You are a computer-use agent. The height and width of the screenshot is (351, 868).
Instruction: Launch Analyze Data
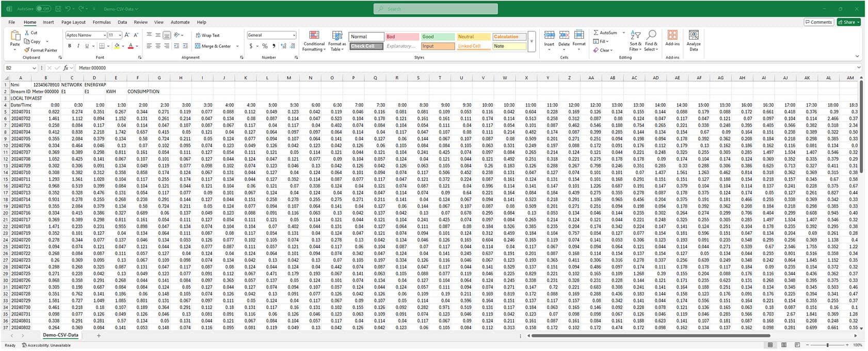tap(694, 40)
